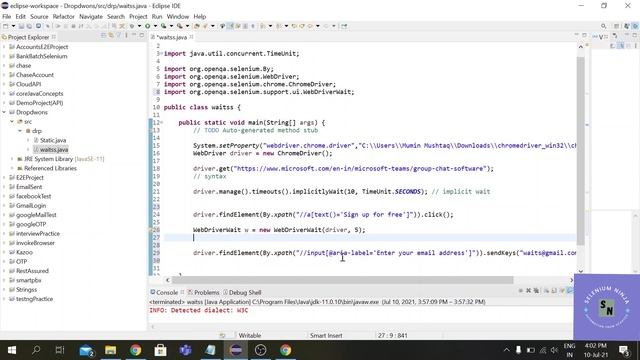The height and width of the screenshot is (360, 640).
Task: Select the facebookTest project
Action: (x=33, y=196)
